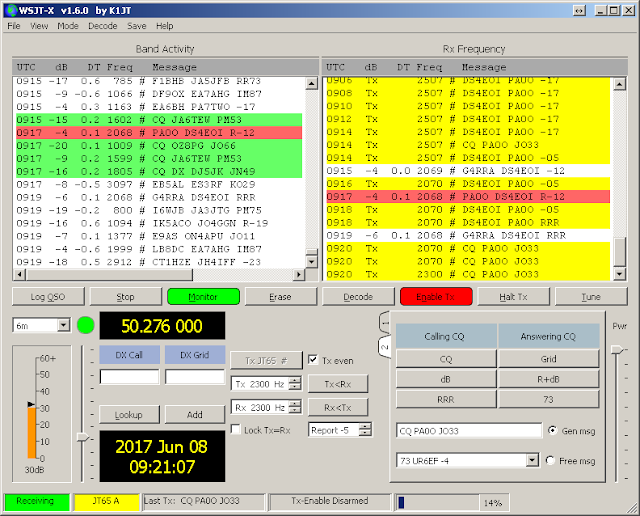
Task: Click the 73 message button
Action: (549, 399)
